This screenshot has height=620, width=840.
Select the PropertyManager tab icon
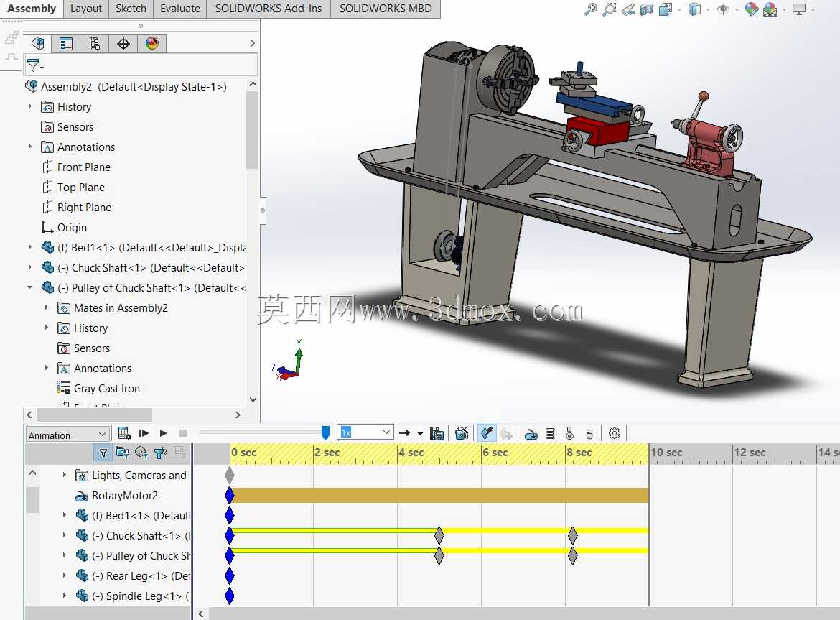click(66, 43)
